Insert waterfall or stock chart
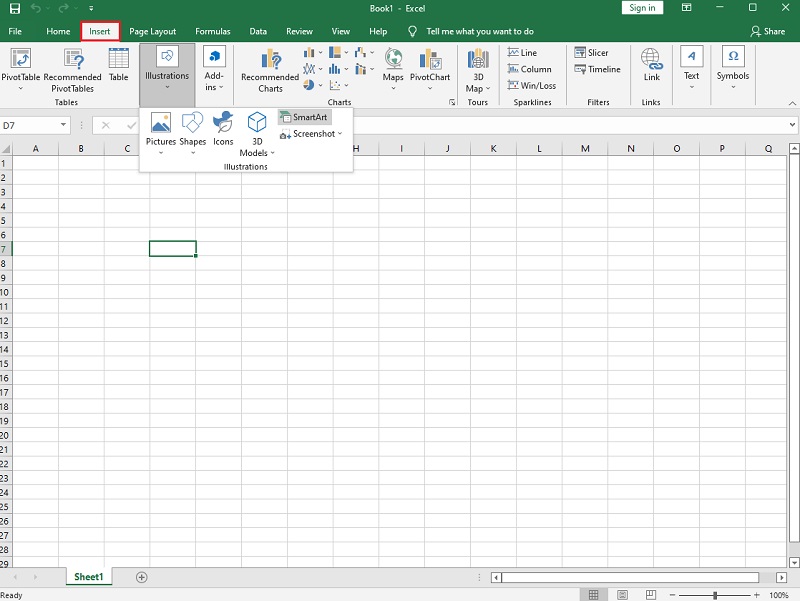Screen dimensions: 800x601 364,53
